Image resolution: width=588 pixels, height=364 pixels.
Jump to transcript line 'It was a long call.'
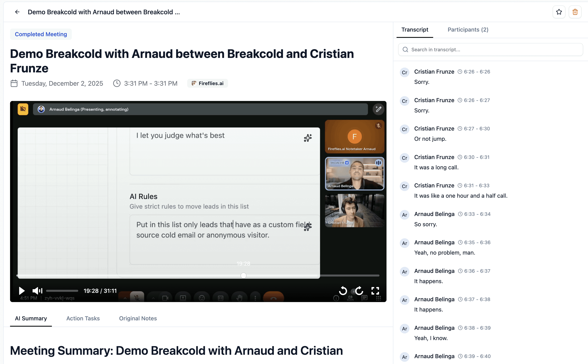click(436, 167)
